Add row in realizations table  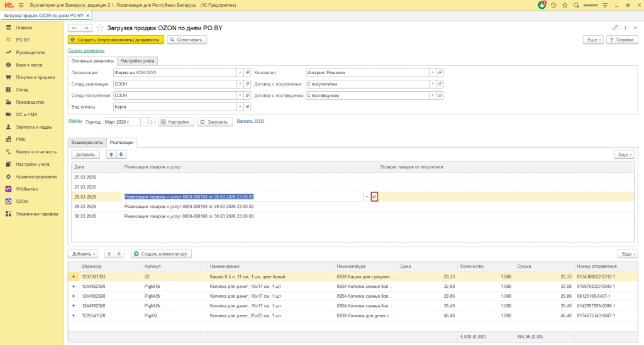pos(86,155)
